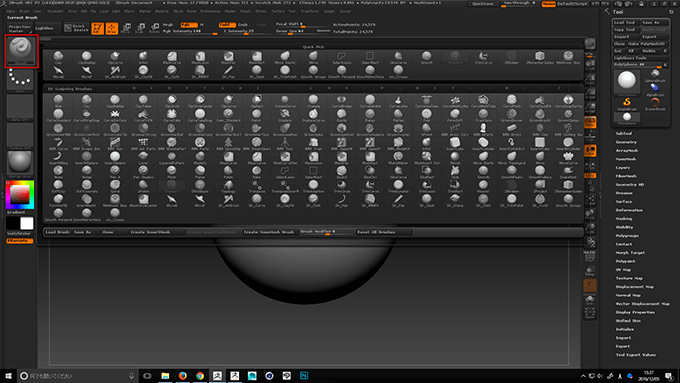Viewport: 680px width, 383px height.
Task: Select the Flatten brush
Action: 398,116
